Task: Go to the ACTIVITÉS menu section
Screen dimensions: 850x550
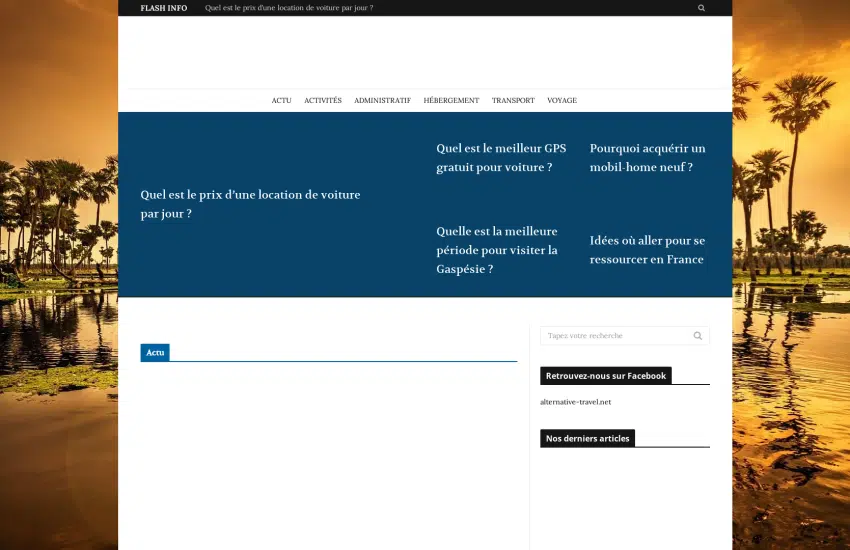Action: pos(322,100)
